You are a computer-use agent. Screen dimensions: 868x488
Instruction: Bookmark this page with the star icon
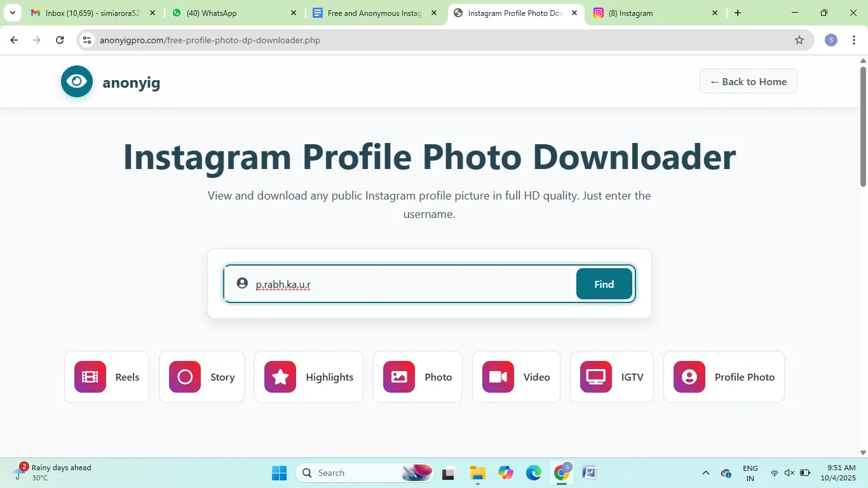799,40
